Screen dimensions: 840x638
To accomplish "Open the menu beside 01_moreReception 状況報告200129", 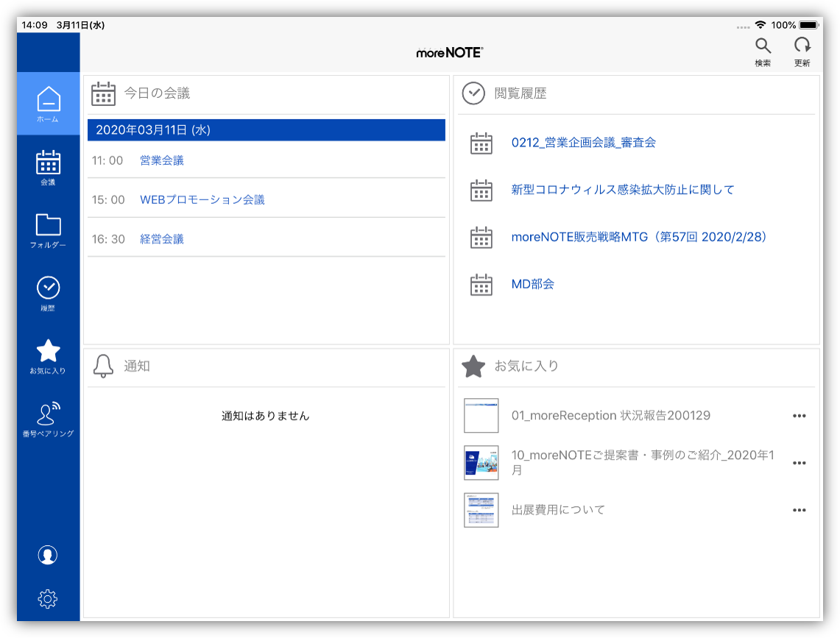I will click(x=800, y=416).
